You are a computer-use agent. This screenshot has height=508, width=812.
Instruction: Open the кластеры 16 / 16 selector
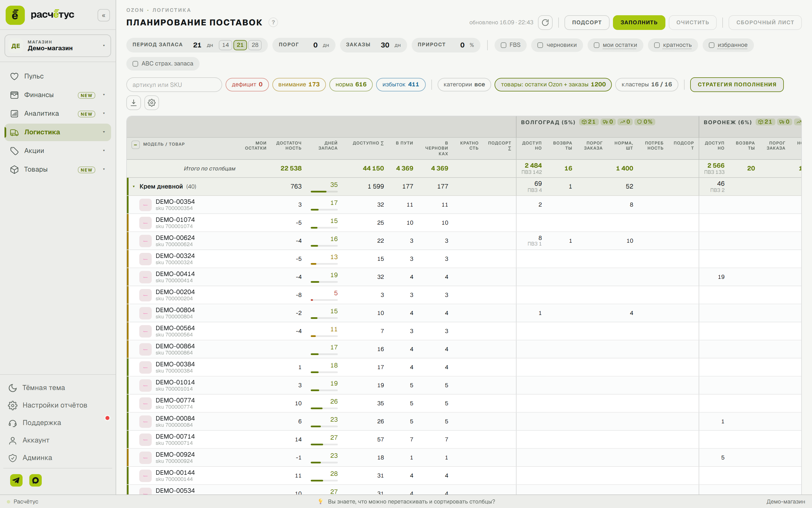click(x=646, y=85)
